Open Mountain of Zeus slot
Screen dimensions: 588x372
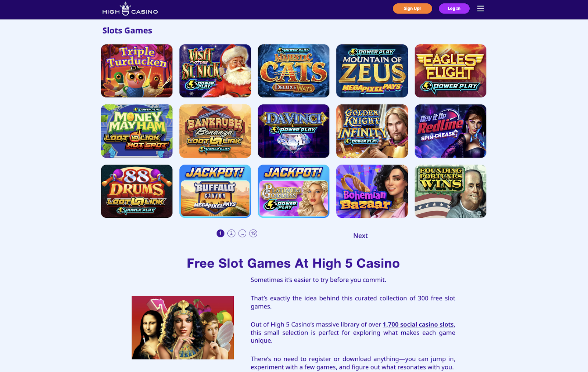(372, 71)
